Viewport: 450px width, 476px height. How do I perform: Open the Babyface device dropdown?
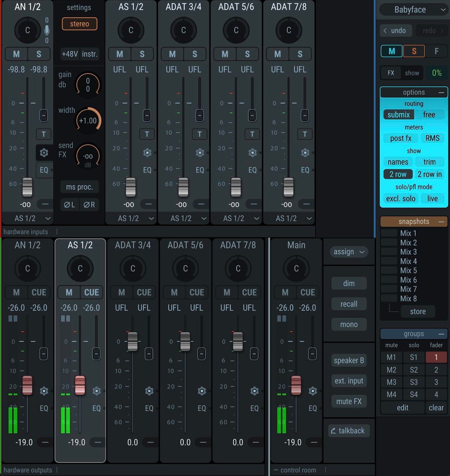coord(414,10)
